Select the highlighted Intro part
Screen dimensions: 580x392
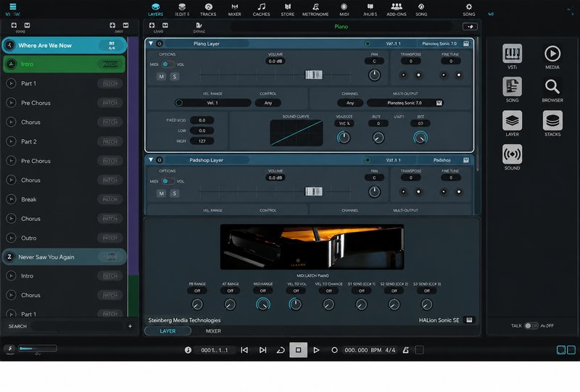pos(65,64)
